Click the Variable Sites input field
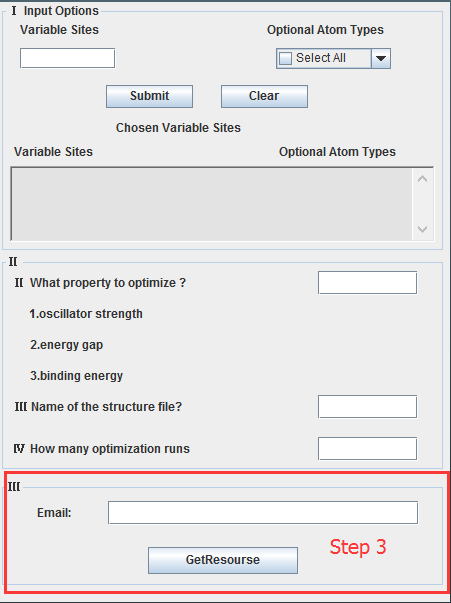 pyautogui.click(x=67, y=58)
